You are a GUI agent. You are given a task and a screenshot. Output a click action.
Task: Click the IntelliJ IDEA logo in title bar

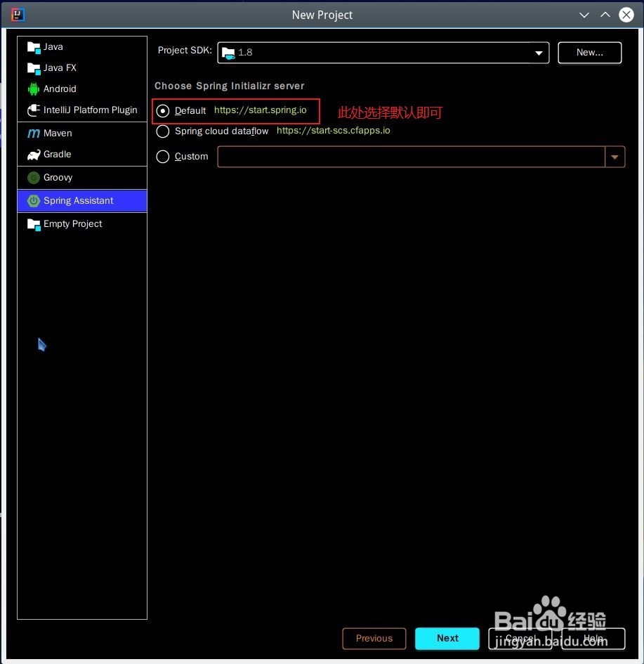tap(18, 15)
